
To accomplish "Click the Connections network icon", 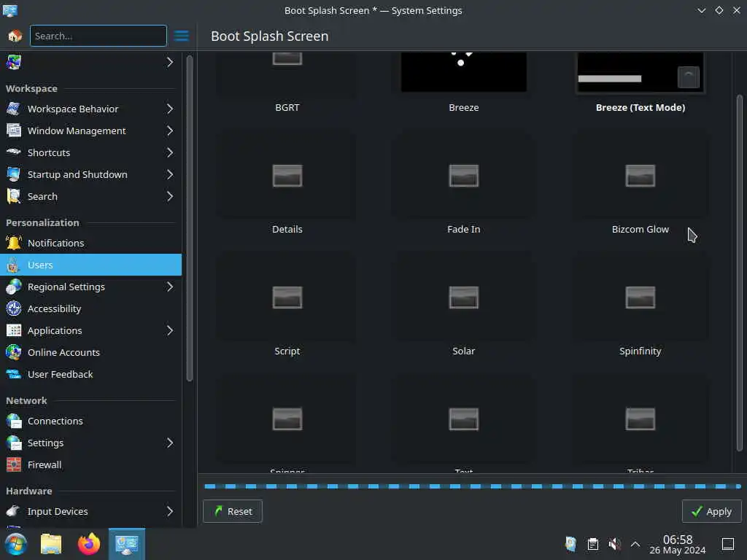I will 13,421.
